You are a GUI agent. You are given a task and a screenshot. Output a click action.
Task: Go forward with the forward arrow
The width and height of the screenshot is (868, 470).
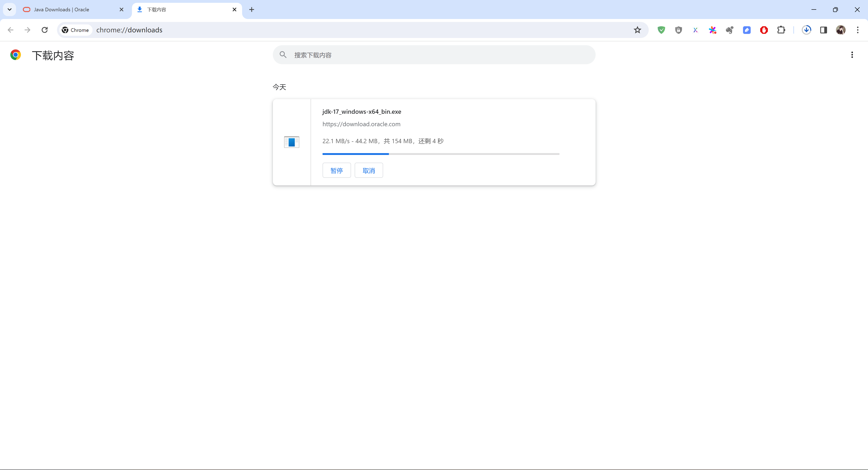coord(27,30)
